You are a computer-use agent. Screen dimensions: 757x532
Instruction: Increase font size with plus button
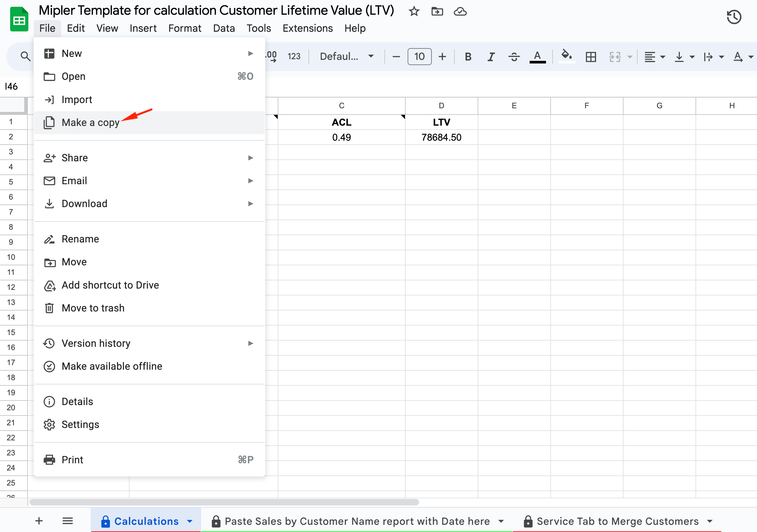pyautogui.click(x=442, y=57)
